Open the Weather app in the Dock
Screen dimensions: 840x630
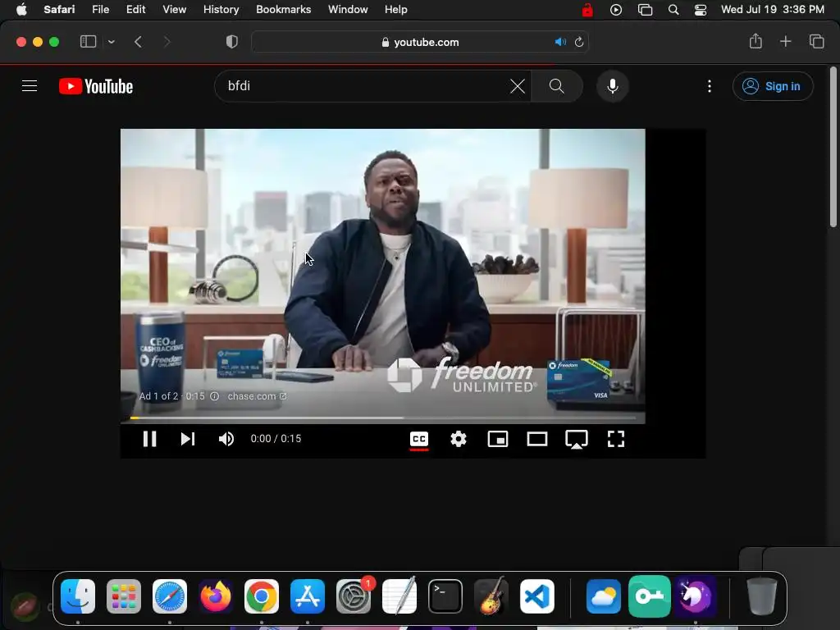tap(603, 596)
